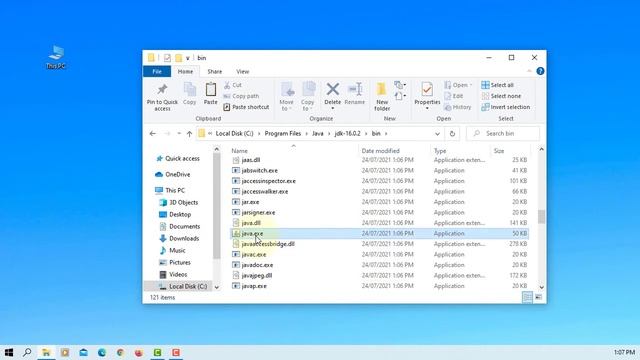640x360 pixels.
Task: Open the File menu tab
Action: (x=157, y=71)
